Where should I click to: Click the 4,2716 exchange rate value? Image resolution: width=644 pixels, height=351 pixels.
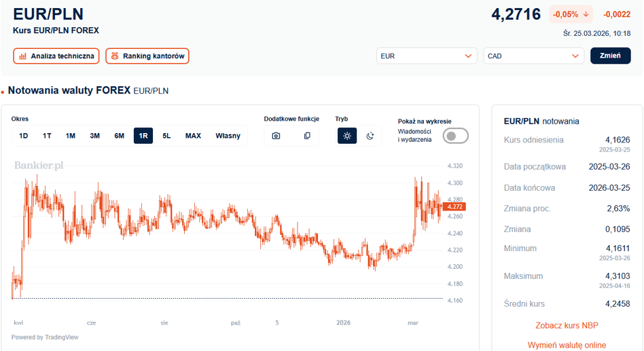[516, 14]
